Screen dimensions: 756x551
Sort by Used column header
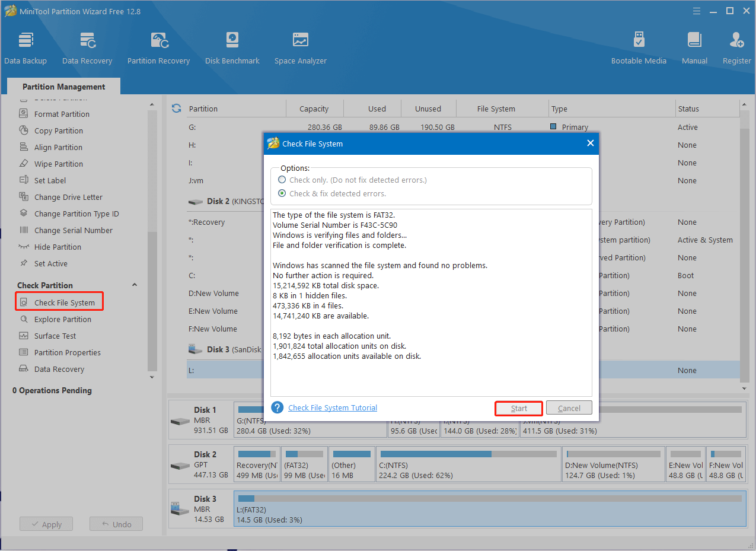click(x=377, y=109)
